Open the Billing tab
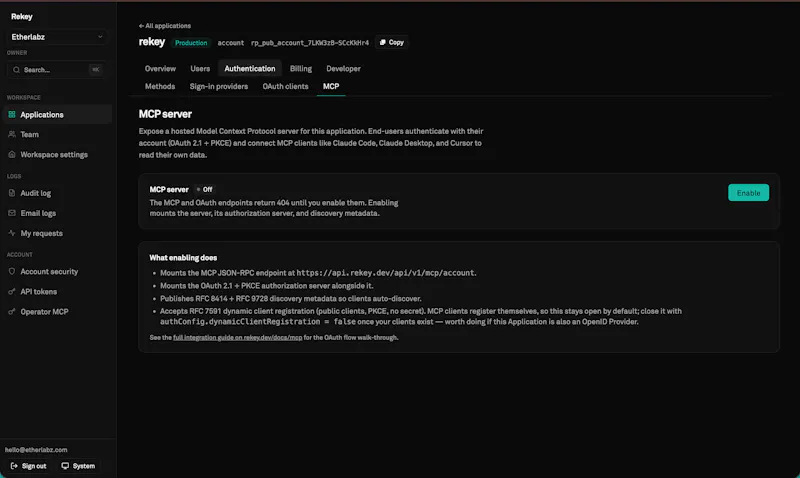Screen dimensions: 800x478 (x=301, y=68)
